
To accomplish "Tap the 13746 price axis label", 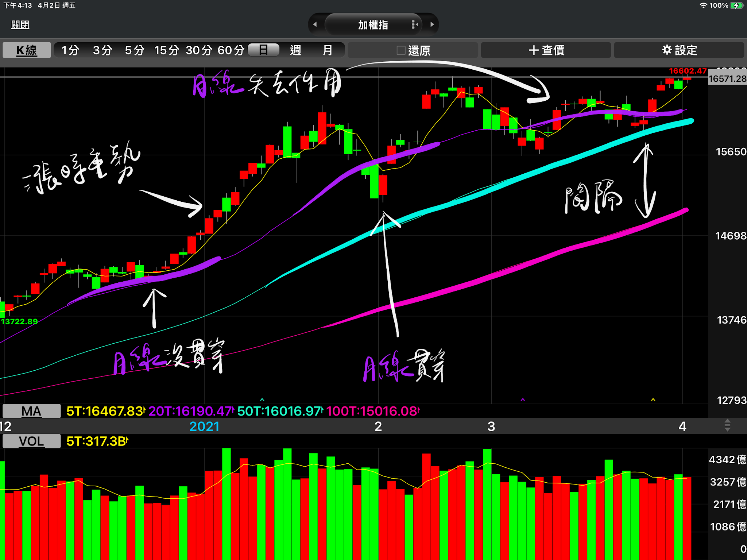I will 731,320.
